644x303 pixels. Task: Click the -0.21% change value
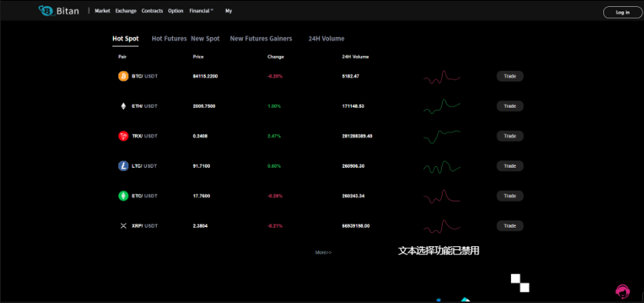pos(275,226)
